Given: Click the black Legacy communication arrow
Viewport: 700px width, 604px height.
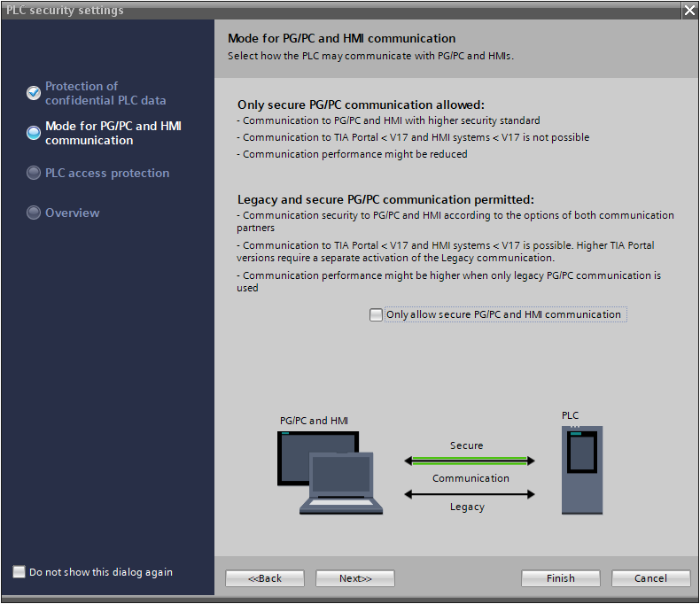Looking at the screenshot, I should pyautogui.click(x=470, y=494).
